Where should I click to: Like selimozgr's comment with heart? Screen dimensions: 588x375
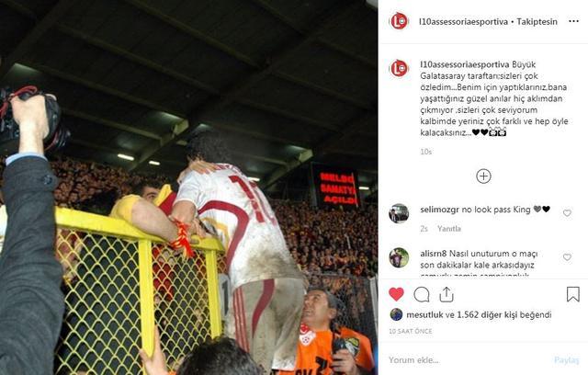567,213
